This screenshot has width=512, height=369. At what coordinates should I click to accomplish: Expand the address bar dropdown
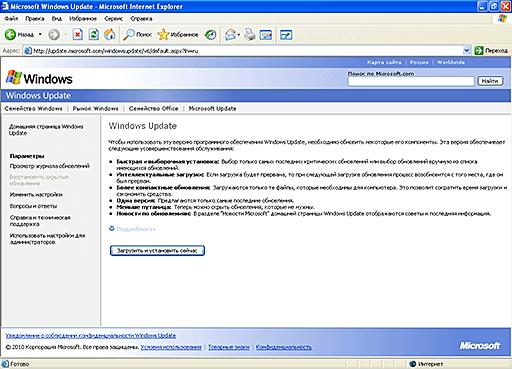(x=467, y=51)
